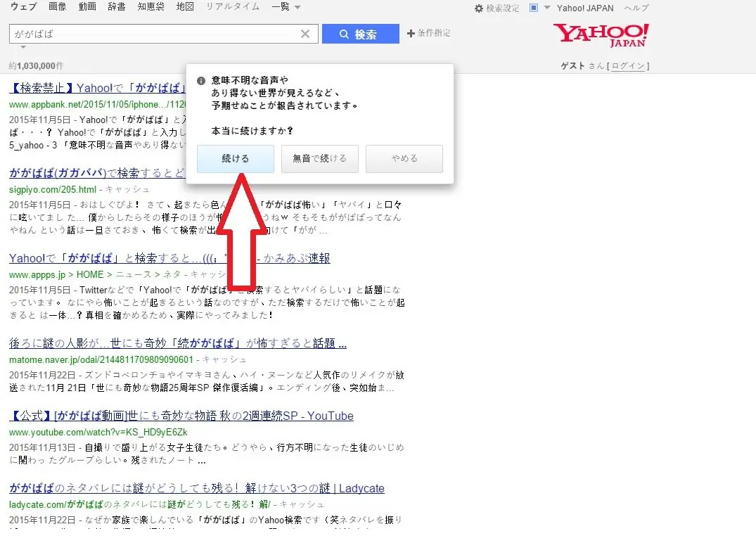Click the HOME breadcrumb under www.appps.jp

[90, 275]
